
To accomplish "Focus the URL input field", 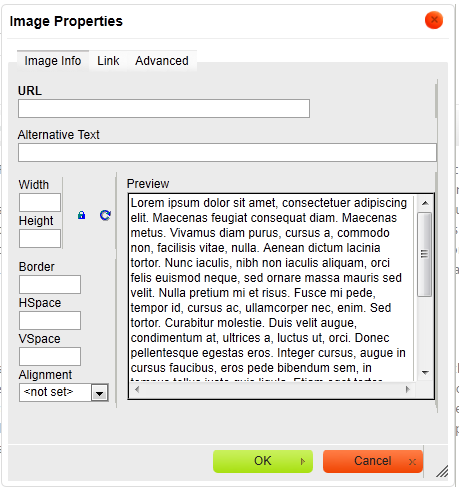I will 164,108.
